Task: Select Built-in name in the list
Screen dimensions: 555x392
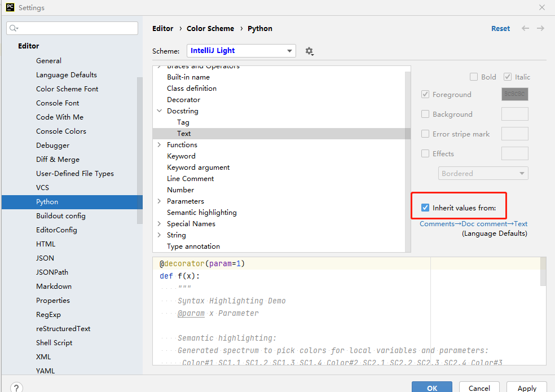Action: pos(188,77)
